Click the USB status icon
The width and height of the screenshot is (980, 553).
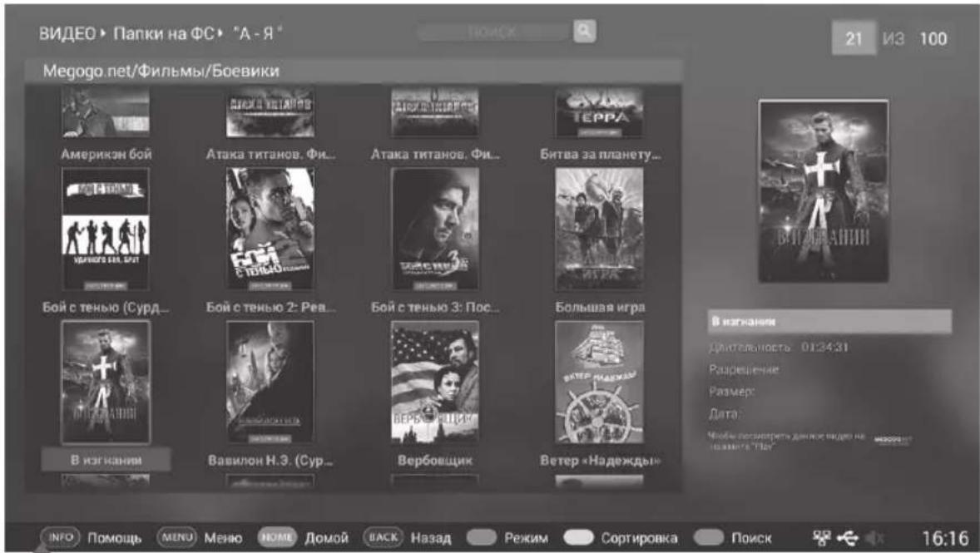click(x=848, y=537)
